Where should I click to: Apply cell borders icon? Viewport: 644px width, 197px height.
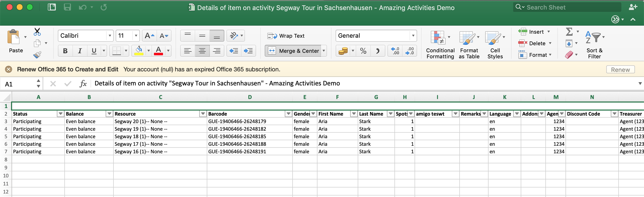tap(116, 51)
